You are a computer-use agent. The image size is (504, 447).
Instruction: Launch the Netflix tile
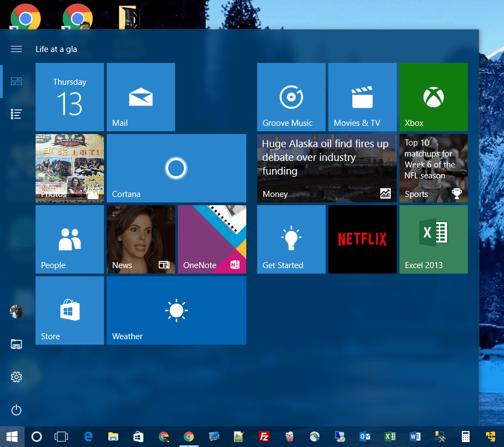363,240
